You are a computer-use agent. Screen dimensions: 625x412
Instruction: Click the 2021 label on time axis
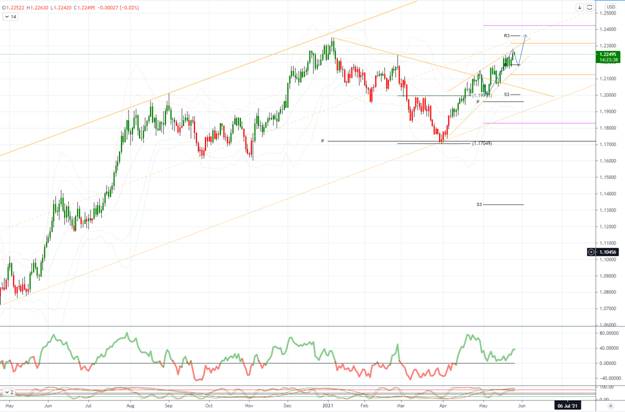click(x=329, y=406)
